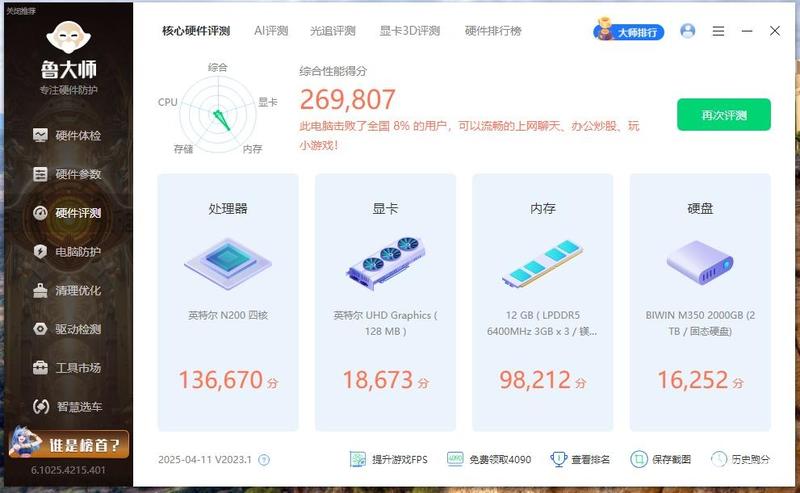
Task: Open the 提升游戏FPS link
Action: point(399,459)
